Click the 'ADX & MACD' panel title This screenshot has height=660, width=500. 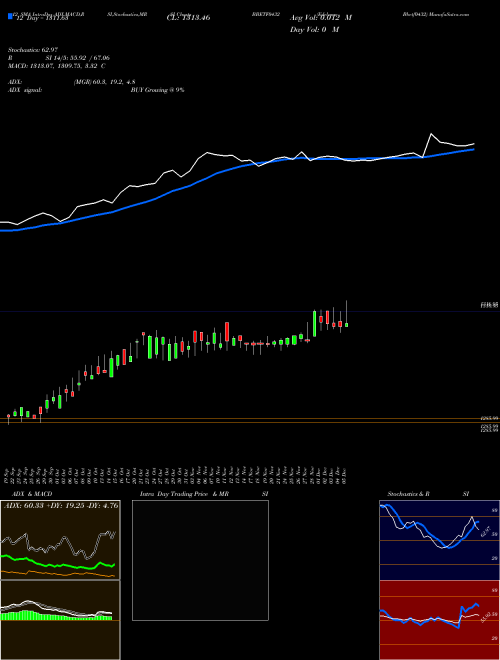coord(32,494)
